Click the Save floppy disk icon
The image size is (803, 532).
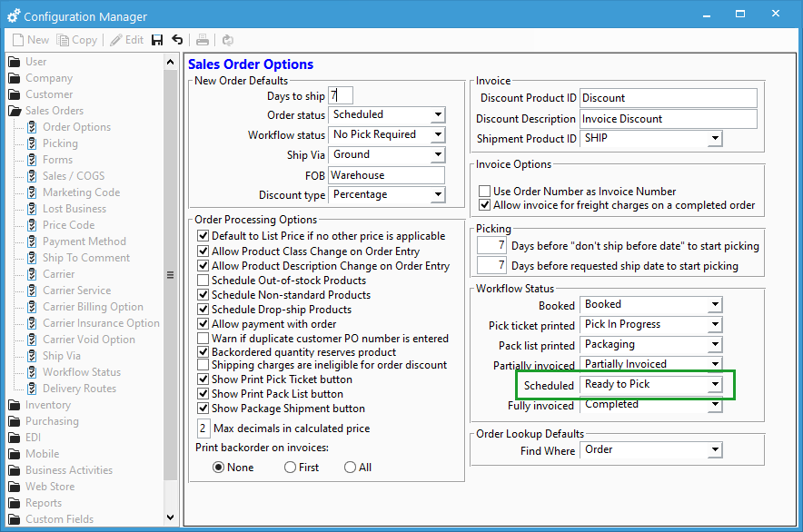[157, 40]
